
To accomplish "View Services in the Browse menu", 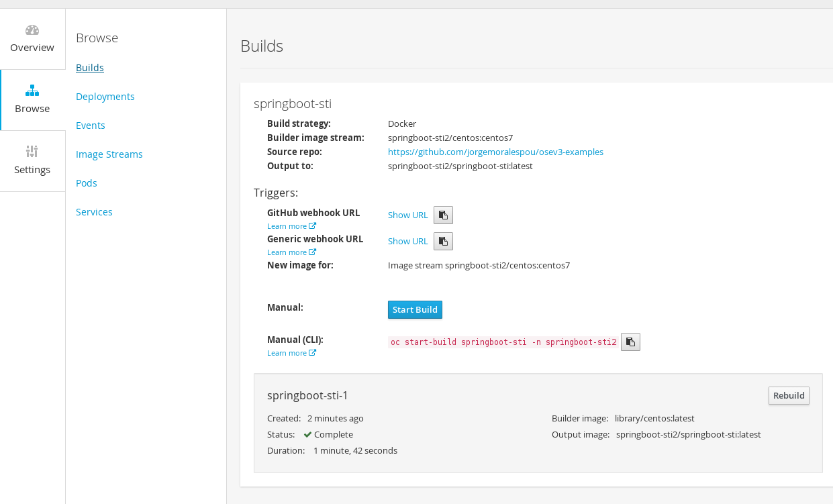I will point(94,212).
